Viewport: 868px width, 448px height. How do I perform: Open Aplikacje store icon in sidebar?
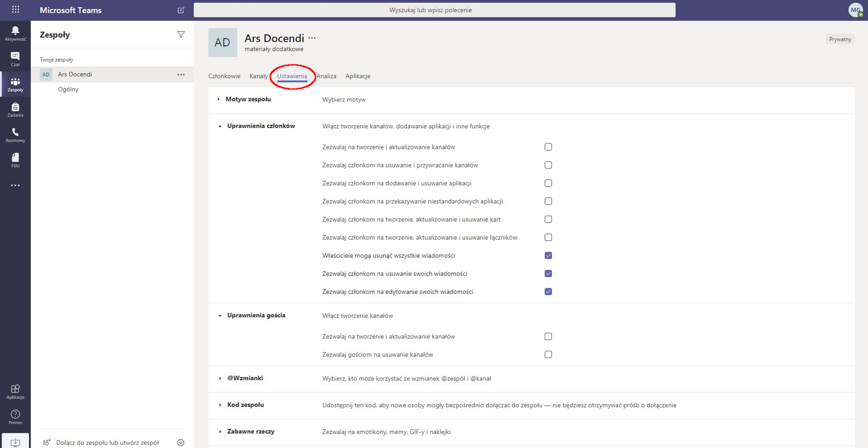tap(15, 392)
